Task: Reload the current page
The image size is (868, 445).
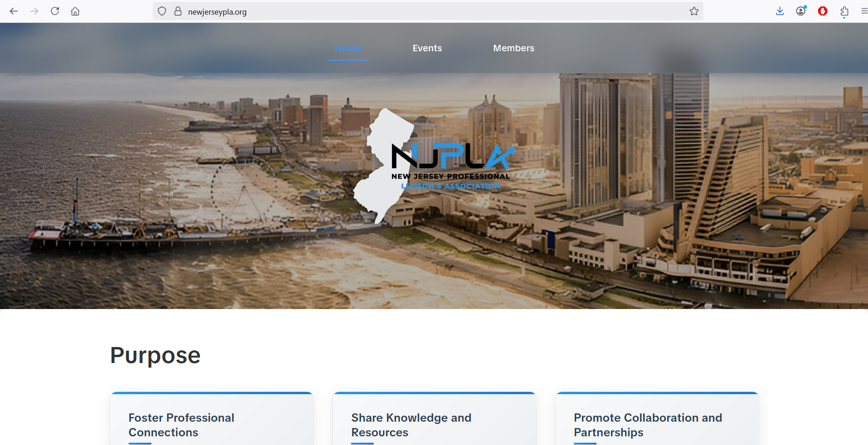Action: (55, 11)
